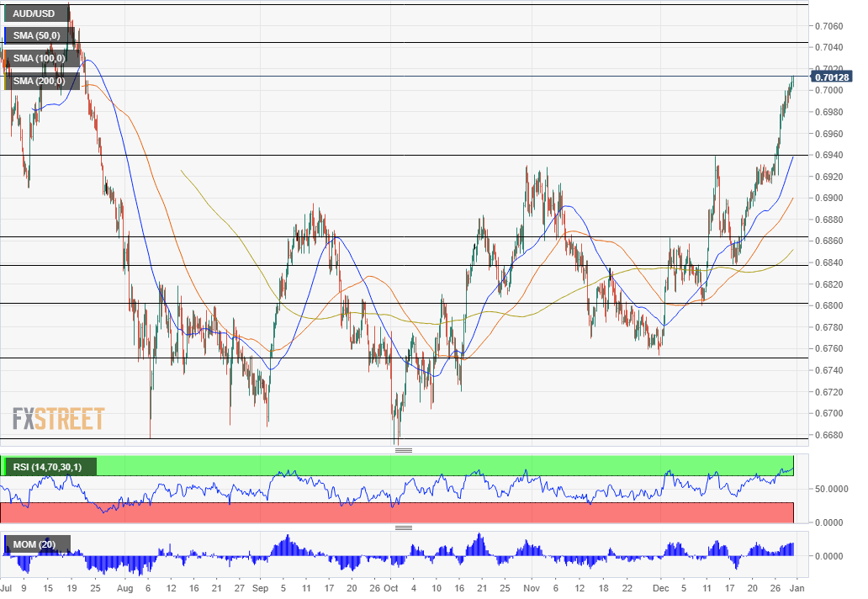Grab the divider handle between RSI and MOM panels
The image size is (868, 599).
coord(404,527)
